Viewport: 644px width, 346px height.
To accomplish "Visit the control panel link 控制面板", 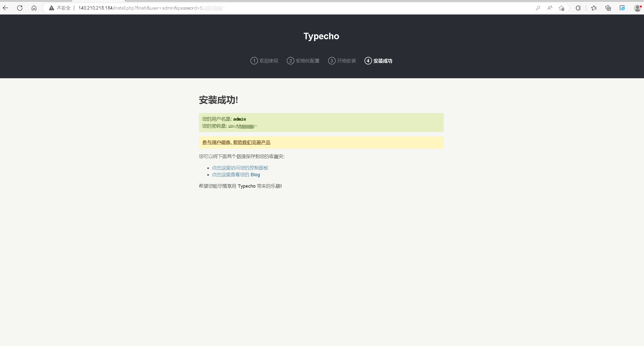I will coord(240,168).
